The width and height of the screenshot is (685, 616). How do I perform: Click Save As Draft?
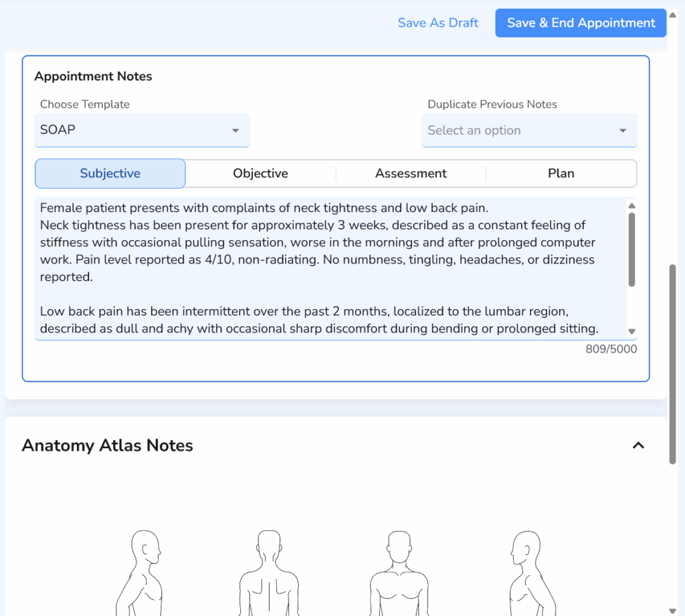[x=438, y=22]
